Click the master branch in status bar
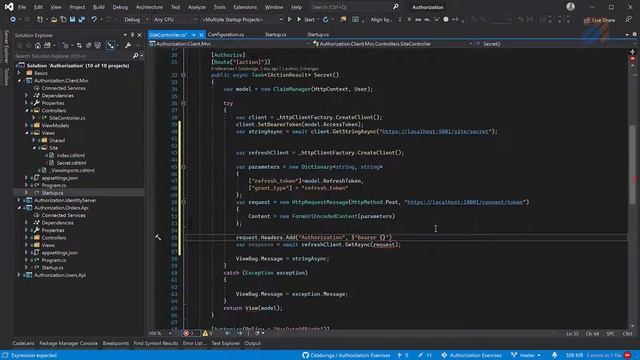 click(x=526, y=355)
